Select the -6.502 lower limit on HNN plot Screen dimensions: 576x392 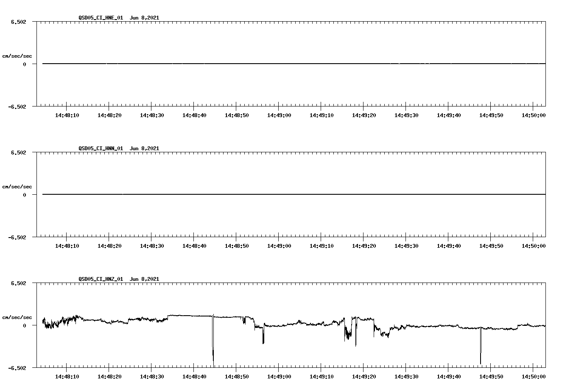point(17,238)
